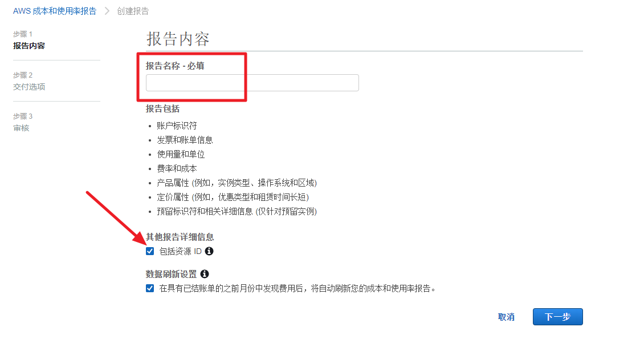Click the 账户标识符 list item
The height and width of the screenshot is (347, 644).
click(177, 126)
